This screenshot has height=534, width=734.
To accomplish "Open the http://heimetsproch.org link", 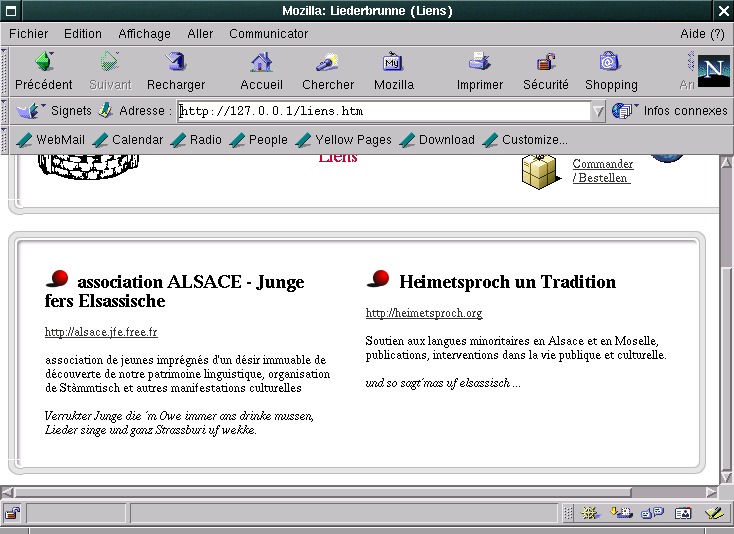I will (x=424, y=314).
